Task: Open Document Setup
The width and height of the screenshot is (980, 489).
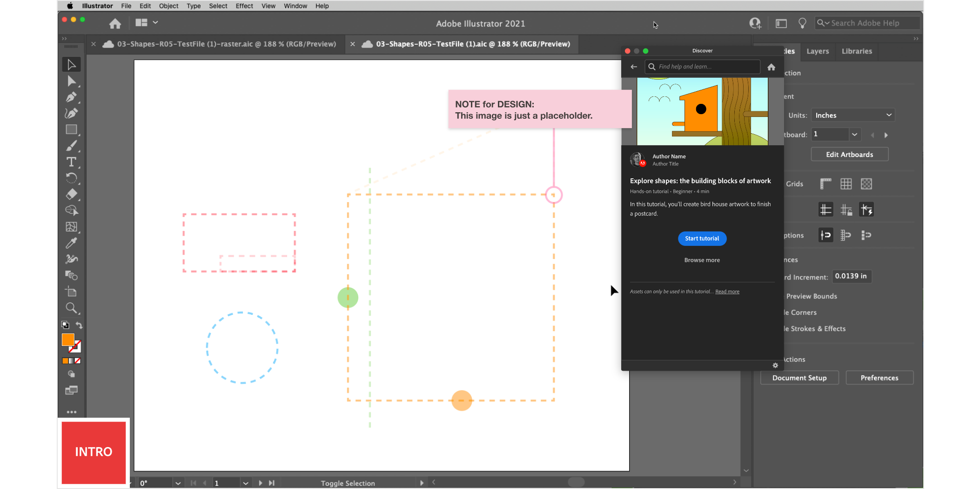Action: [x=799, y=378]
